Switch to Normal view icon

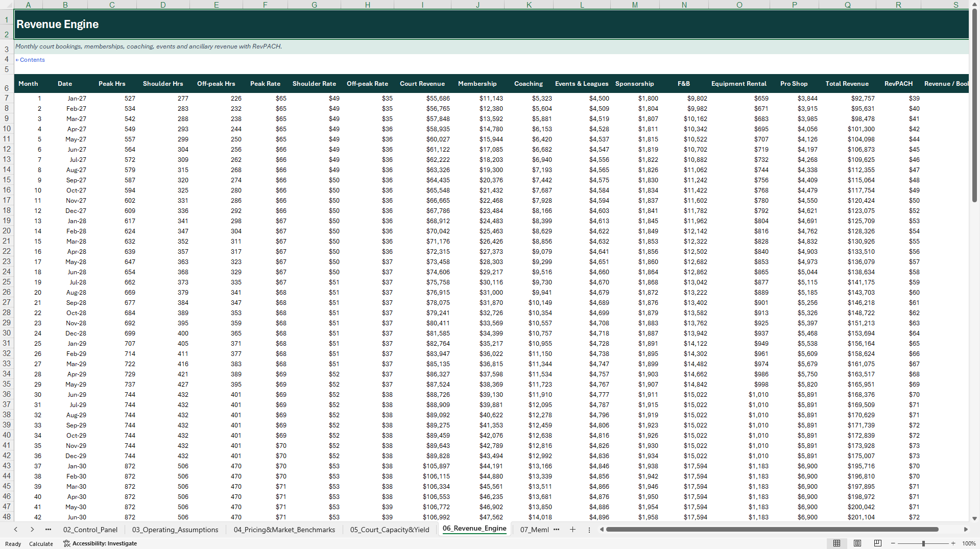[836, 543]
